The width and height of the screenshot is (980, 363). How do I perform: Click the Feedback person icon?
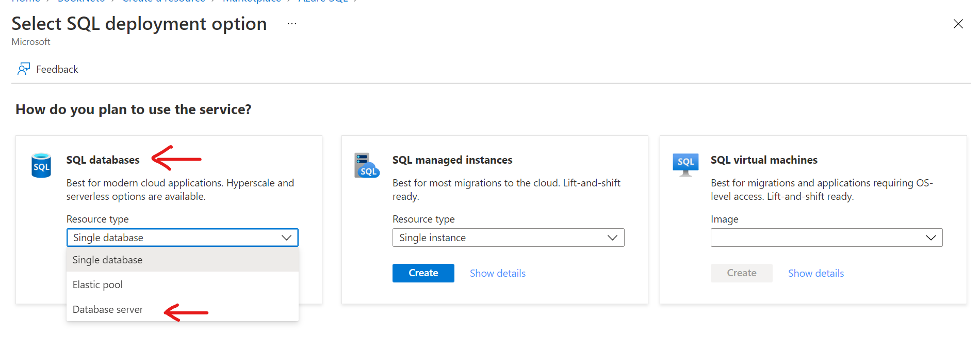click(24, 69)
